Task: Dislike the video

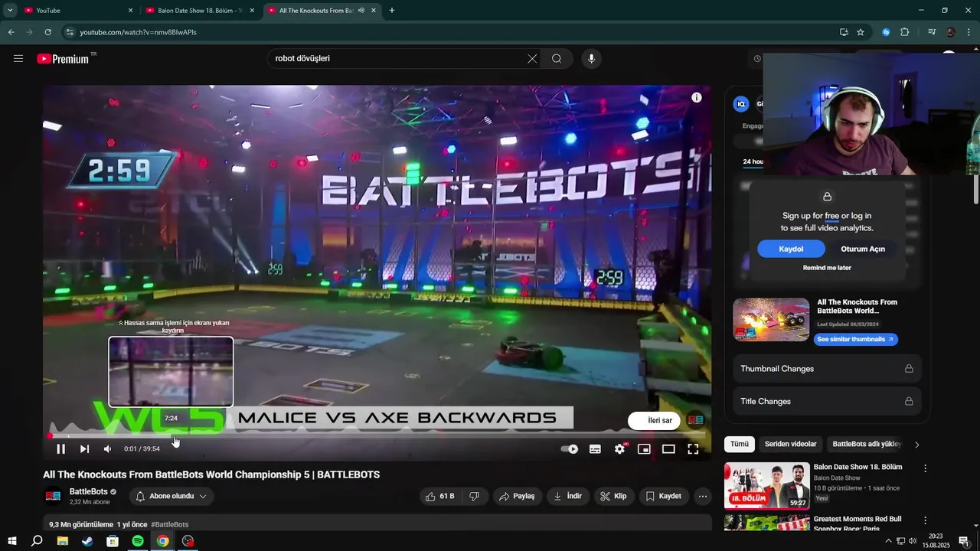Action: [475, 496]
